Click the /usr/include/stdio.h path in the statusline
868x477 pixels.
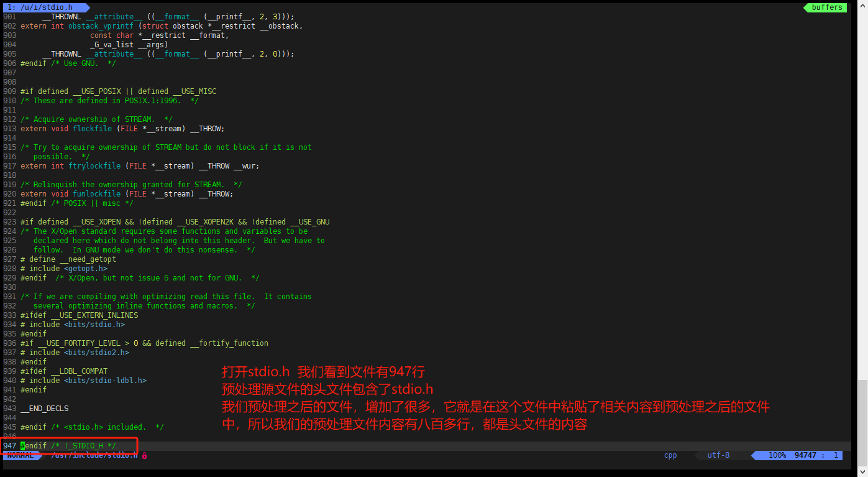(94, 455)
